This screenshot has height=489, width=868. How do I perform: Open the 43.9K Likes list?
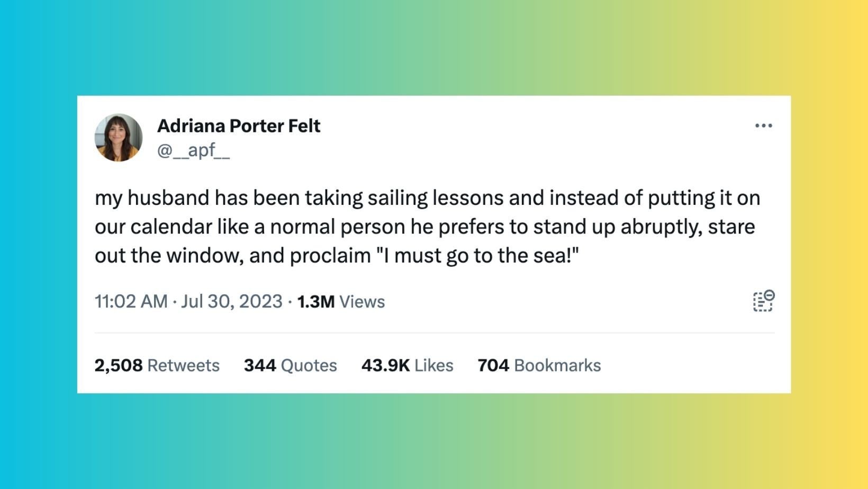pos(407,366)
